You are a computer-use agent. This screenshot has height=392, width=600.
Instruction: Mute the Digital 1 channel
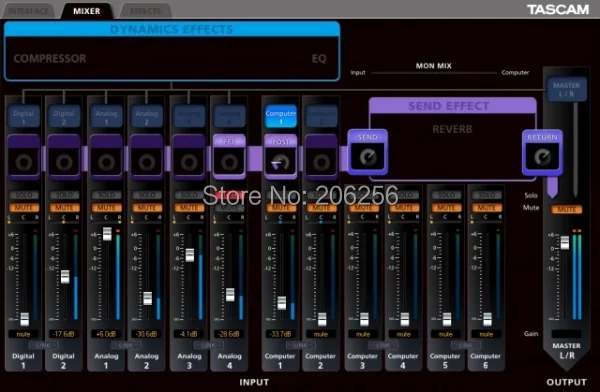tap(23, 208)
